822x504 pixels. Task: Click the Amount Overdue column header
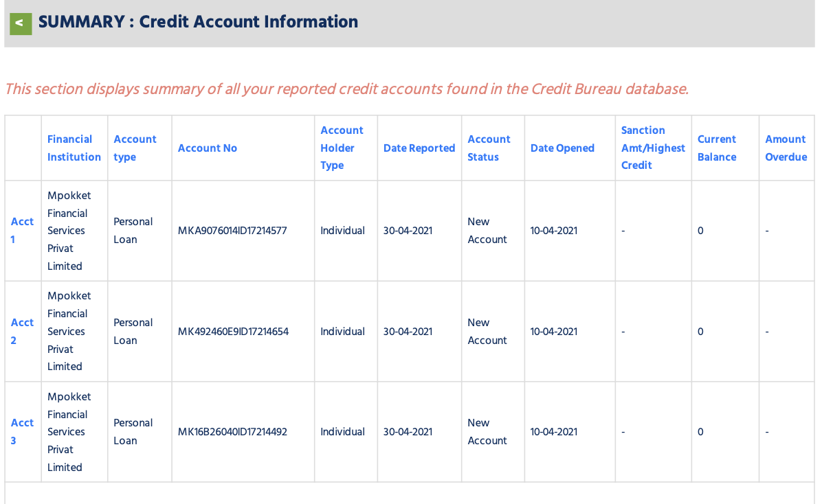(786, 148)
